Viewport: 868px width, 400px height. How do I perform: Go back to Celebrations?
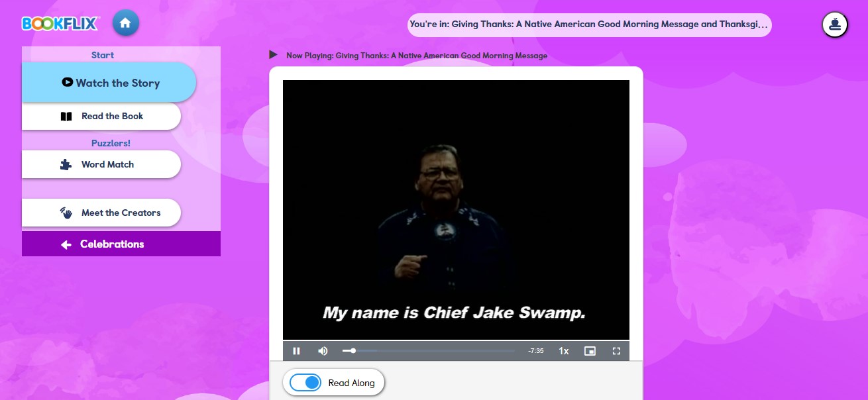click(x=121, y=244)
